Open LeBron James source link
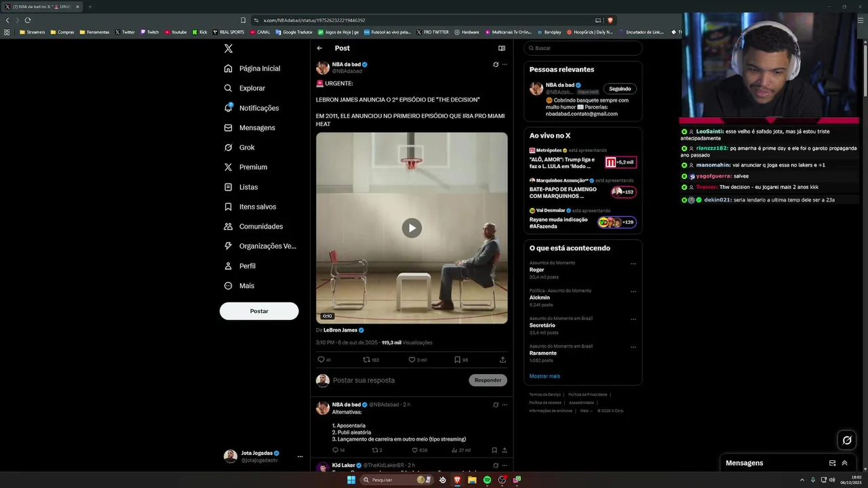 tap(340, 330)
